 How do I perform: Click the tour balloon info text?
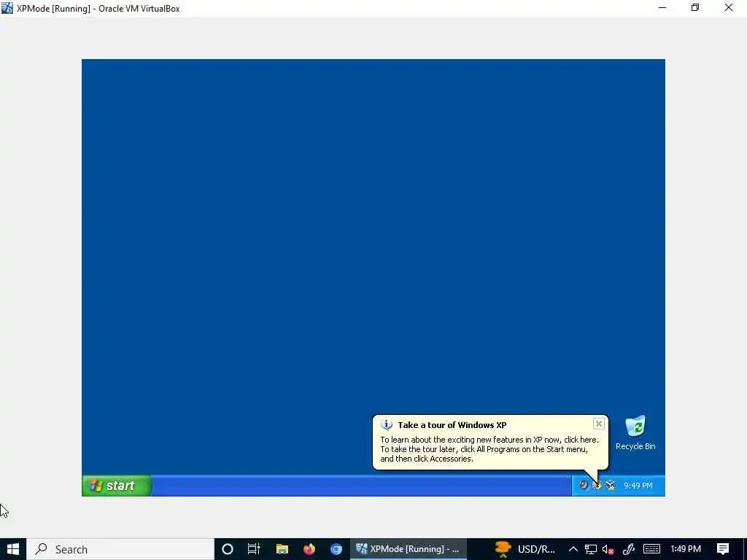(x=489, y=449)
